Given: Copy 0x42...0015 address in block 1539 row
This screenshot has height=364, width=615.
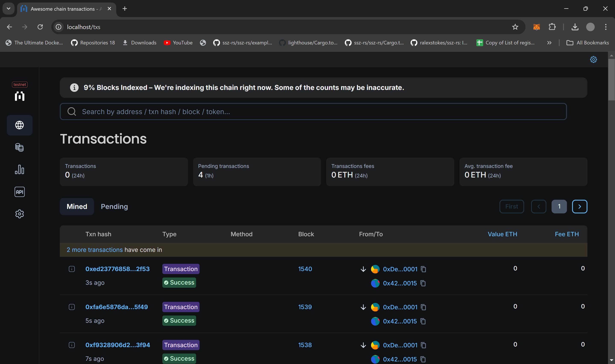Looking at the screenshot, I should (423, 321).
